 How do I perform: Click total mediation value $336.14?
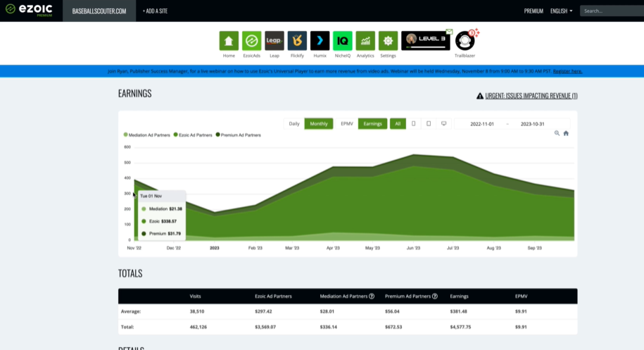coord(329,327)
